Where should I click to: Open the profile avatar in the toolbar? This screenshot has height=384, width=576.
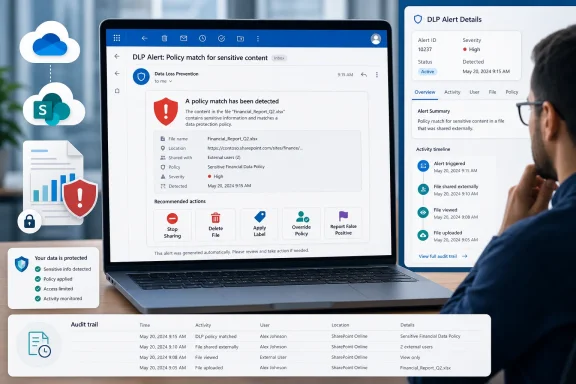376,39
